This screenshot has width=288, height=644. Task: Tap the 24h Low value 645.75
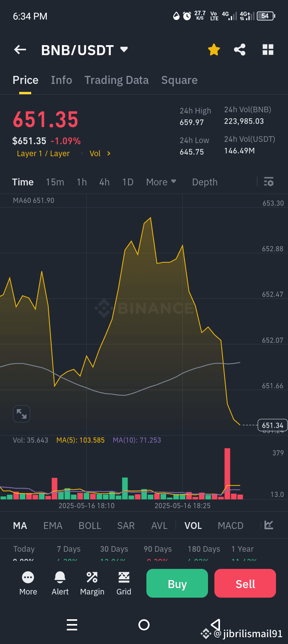click(x=192, y=152)
